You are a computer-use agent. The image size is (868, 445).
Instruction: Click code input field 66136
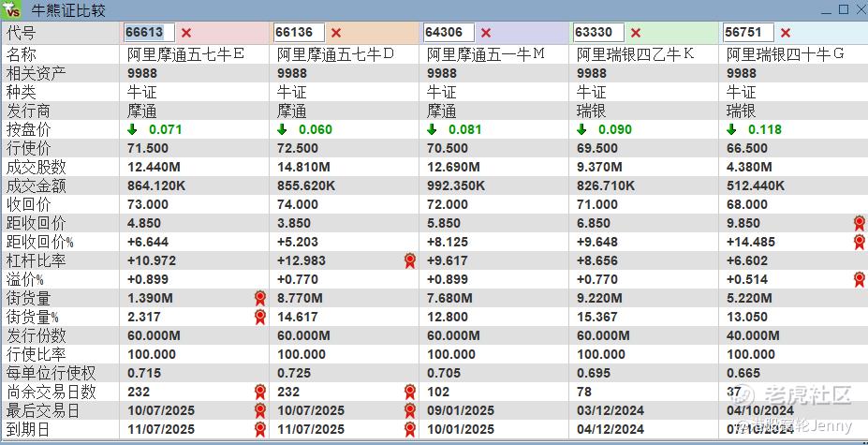point(299,33)
